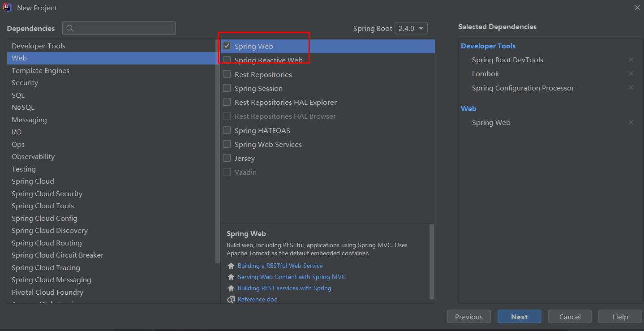The image size is (644, 331).
Task: Choose the Messaging category
Action: [111, 120]
